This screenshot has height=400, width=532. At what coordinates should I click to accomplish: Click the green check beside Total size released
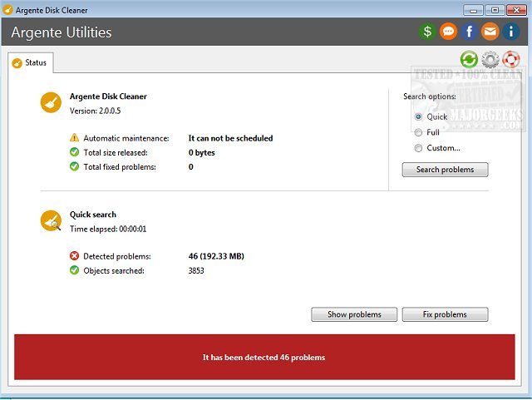click(74, 152)
